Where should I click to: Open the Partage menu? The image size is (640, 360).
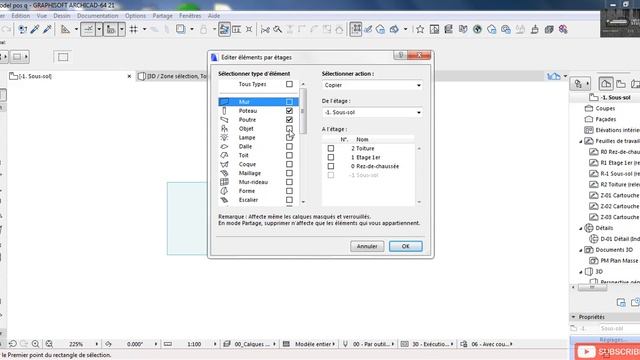coord(162,16)
